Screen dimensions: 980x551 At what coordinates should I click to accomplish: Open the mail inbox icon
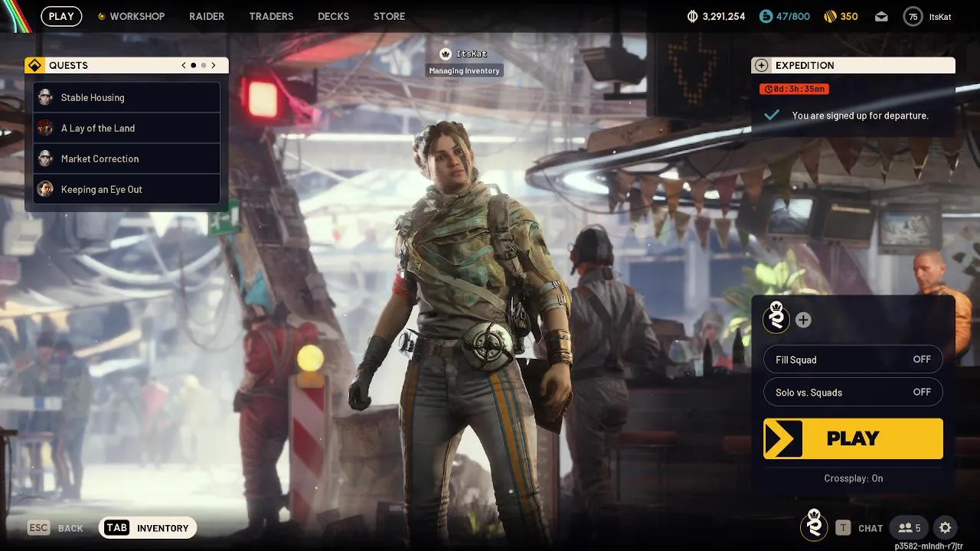click(881, 16)
